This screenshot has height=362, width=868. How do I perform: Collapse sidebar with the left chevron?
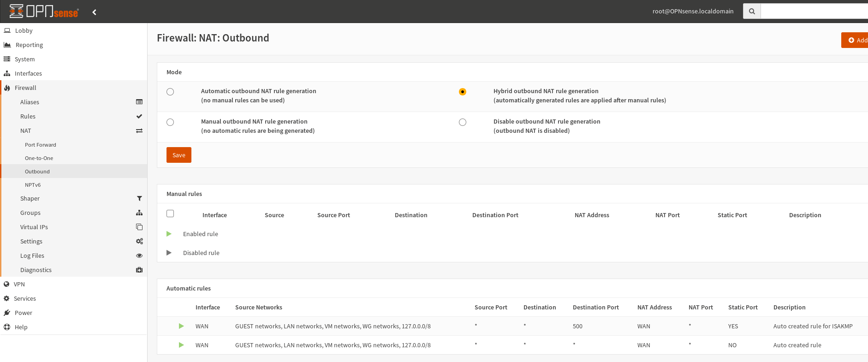click(x=94, y=12)
